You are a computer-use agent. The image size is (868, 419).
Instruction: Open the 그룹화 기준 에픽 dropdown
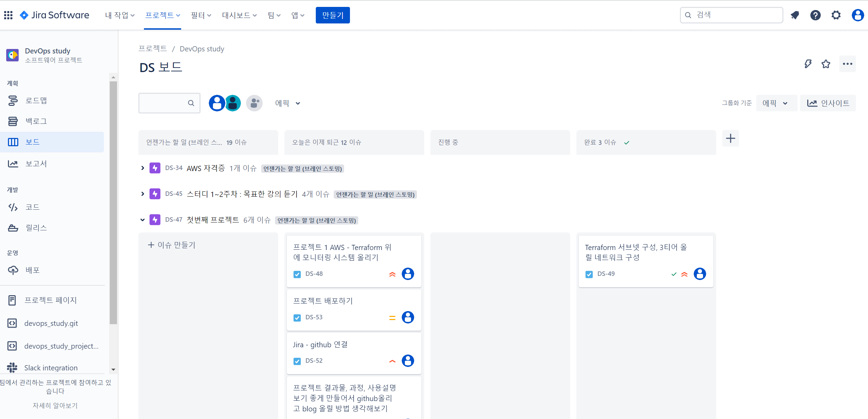[x=776, y=103]
